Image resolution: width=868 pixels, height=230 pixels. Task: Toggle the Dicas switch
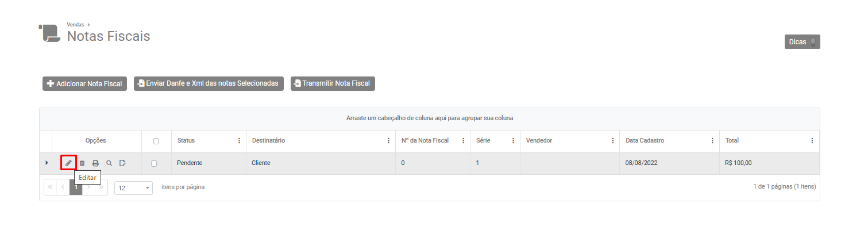click(x=812, y=42)
